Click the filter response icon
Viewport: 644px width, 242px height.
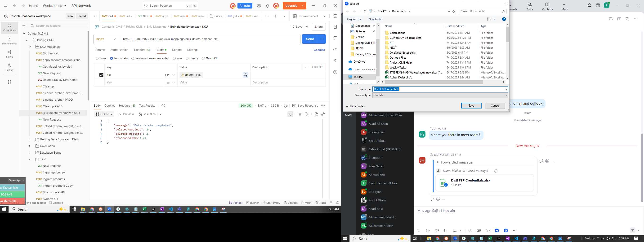click(x=300, y=114)
